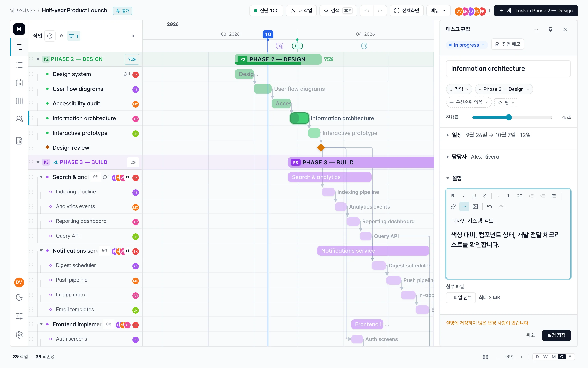
Task: Adjust the 진행률 progress slider handle
Action: tap(509, 118)
